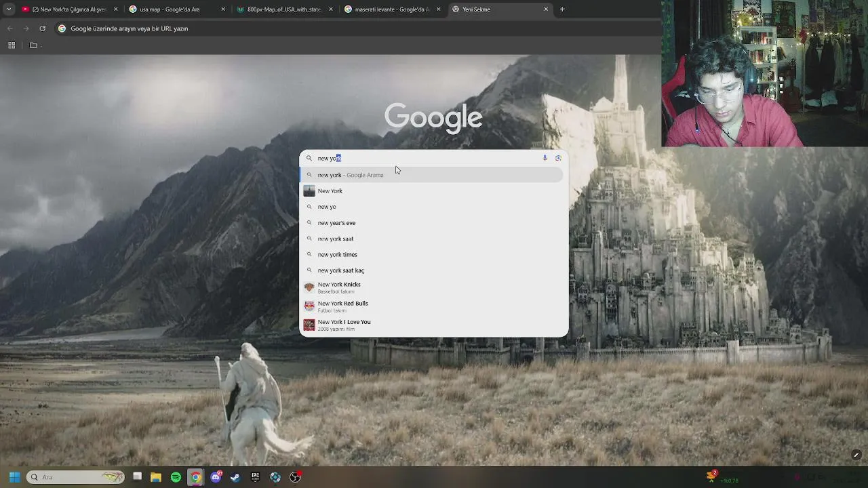
Task: Open OBS Studio from the taskbar
Action: coord(295,477)
